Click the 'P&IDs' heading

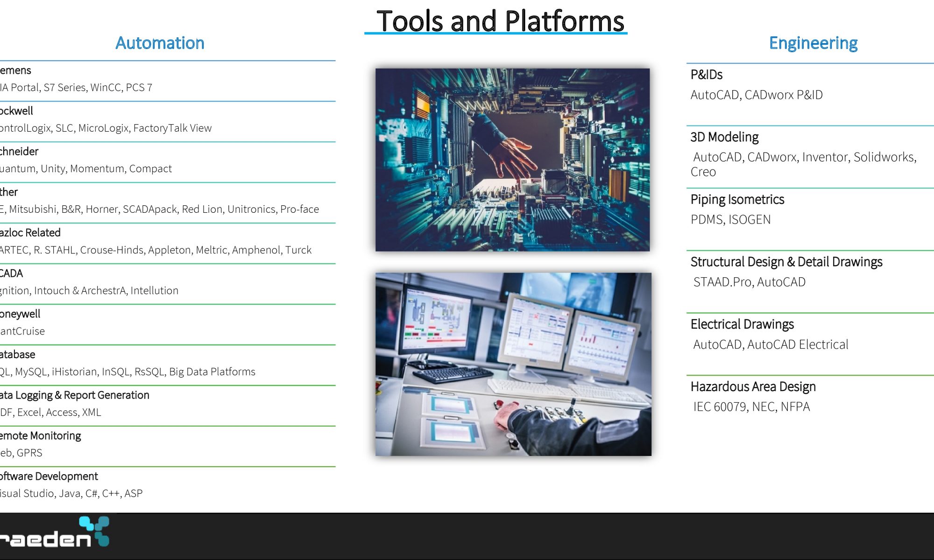tap(707, 75)
